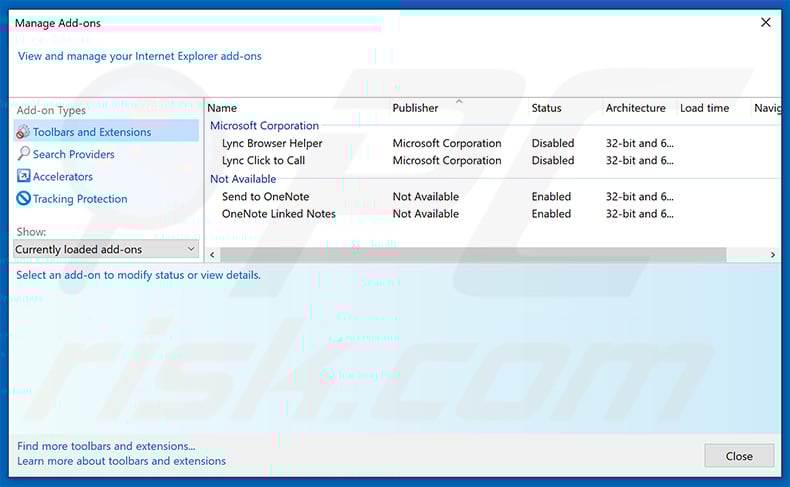Screen dimensions: 790x487
Task: Click the Tracking Protection blocked-circle icon
Action: pos(23,198)
